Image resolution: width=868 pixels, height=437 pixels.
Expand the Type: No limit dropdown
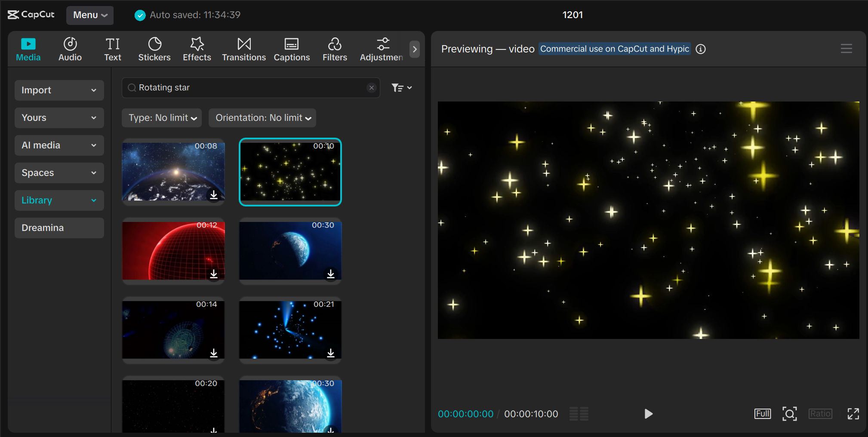point(162,118)
